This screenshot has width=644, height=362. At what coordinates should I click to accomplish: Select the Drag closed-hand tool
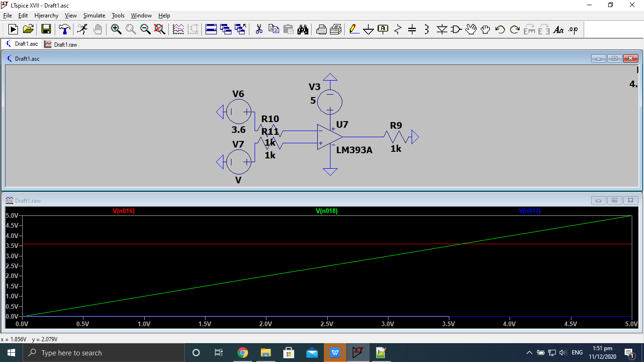(x=486, y=29)
